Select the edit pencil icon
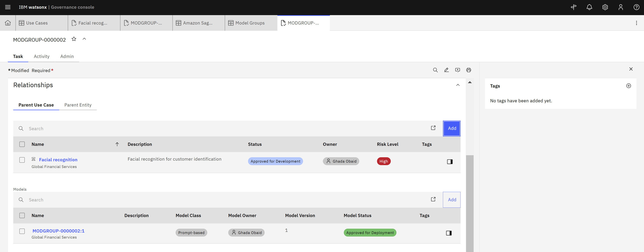Screen dimensions: 644x252 coord(446,70)
